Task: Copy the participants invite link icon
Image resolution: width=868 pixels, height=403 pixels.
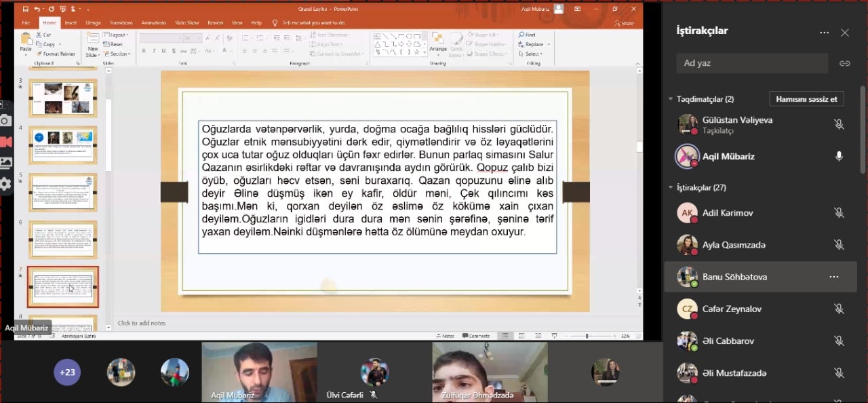Action: (845, 63)
